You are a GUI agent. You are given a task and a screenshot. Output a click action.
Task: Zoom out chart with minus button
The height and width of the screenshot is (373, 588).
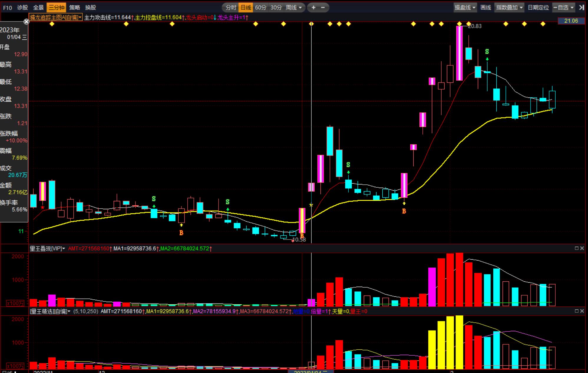[323, 7]
